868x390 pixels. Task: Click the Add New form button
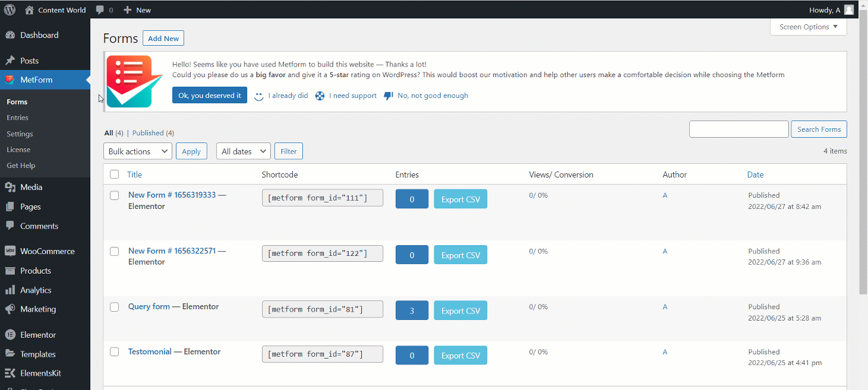pyautogui.click(x=163, y=39)
